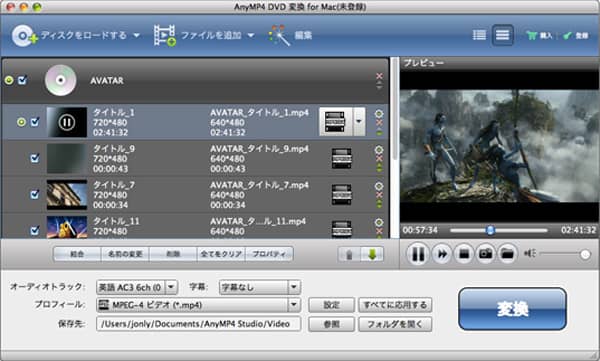The width and height of the screenshot is (600, 361).
Task: Click the Browse (参照) button
Action: (331, 324)
